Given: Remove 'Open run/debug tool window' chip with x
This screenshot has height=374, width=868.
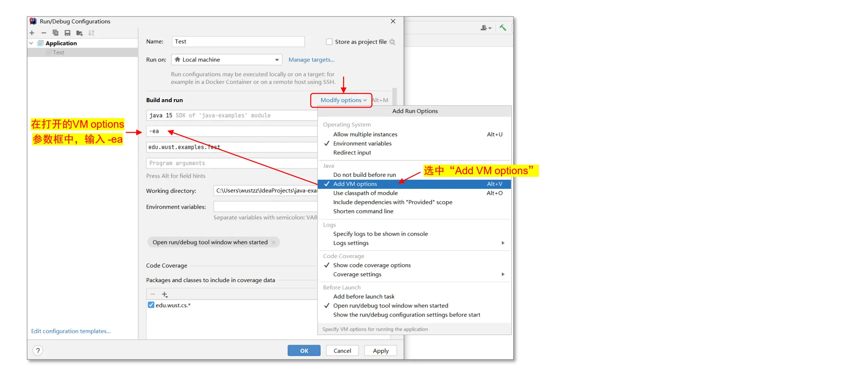Looking at the screenshot, I should 273,242.
